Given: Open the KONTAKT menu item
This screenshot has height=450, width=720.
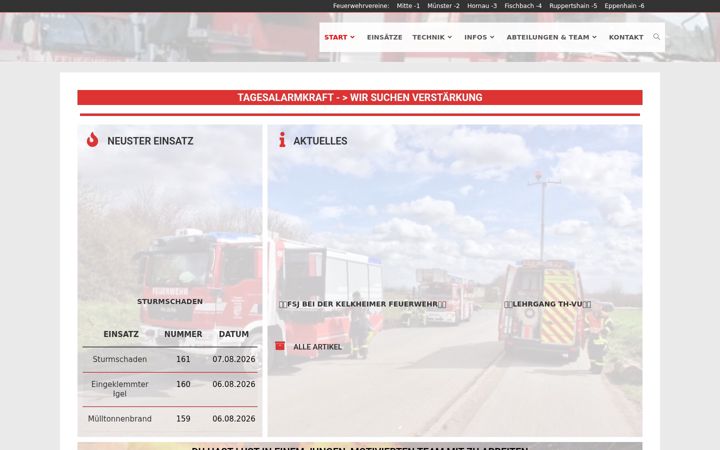Looking at the screenshot, I should click(626, 37).
